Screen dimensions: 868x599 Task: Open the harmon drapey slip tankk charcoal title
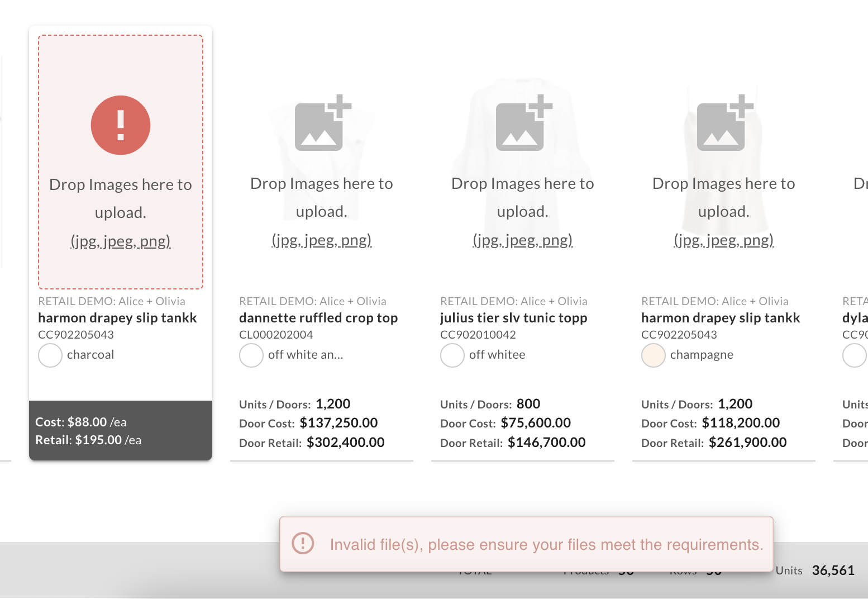(x=117, y=318)
